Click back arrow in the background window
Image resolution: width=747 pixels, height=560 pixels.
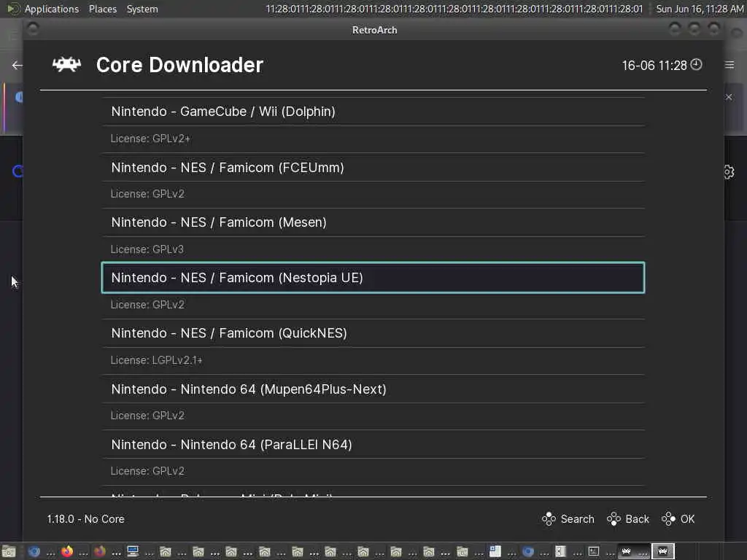tap(18, 65)
